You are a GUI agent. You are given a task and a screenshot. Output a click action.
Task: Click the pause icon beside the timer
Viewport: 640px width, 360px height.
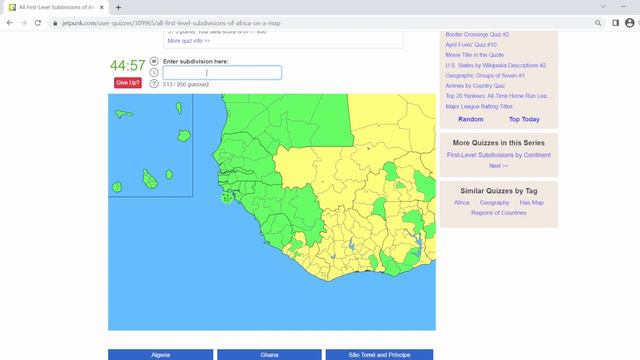[x=154, y=61]
